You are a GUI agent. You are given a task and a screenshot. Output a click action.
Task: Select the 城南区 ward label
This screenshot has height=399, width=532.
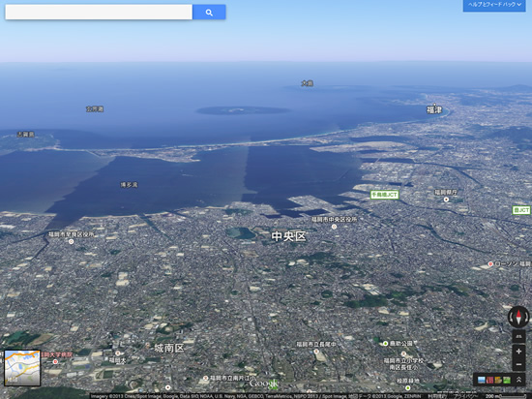click(169, 348)
